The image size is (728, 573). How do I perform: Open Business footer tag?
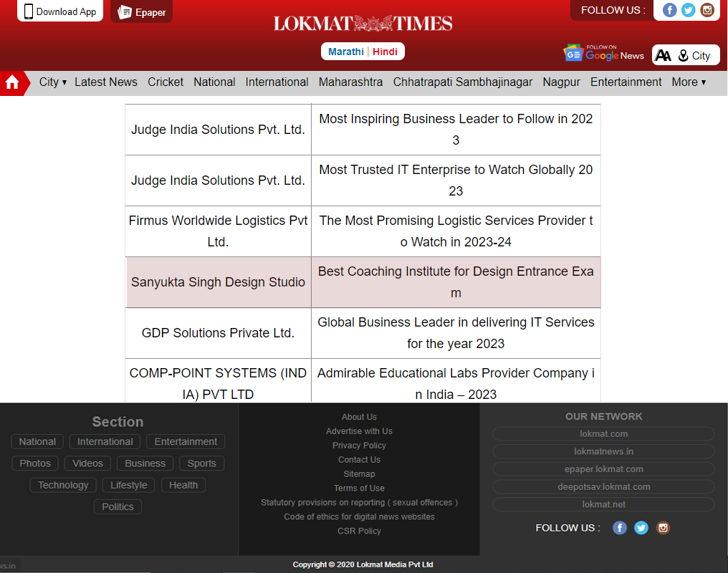click(145, 463)
